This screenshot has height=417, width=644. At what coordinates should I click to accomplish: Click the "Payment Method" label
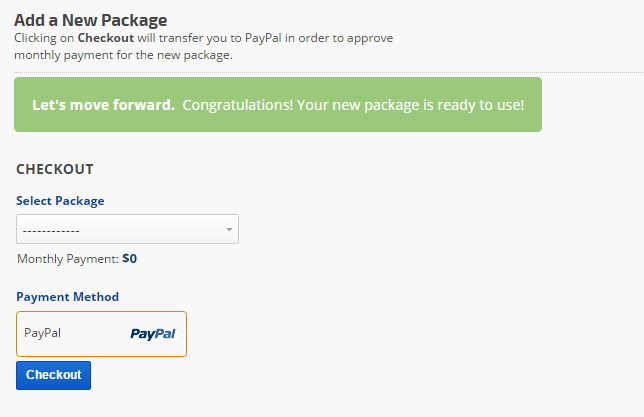pos(67,297)
